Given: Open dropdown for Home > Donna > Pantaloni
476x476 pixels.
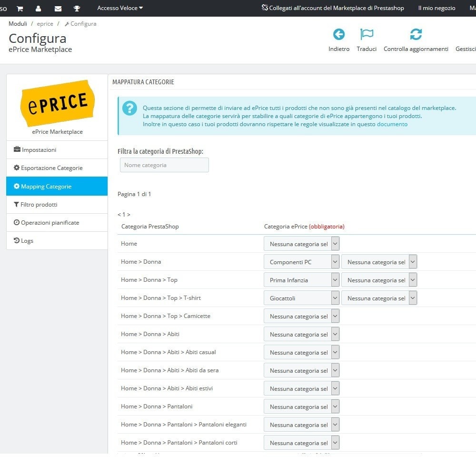Looking at the screenshot, I should click(x=301, y=407).
